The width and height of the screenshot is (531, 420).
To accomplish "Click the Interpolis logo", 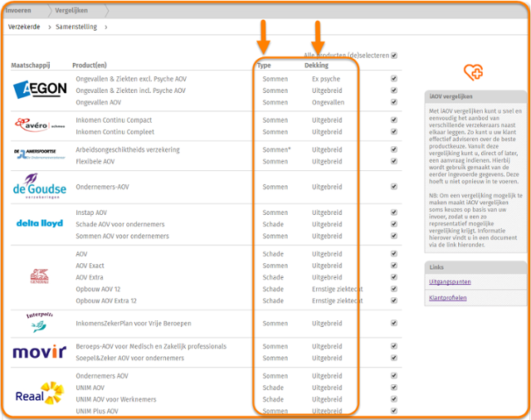I will 40,322.
